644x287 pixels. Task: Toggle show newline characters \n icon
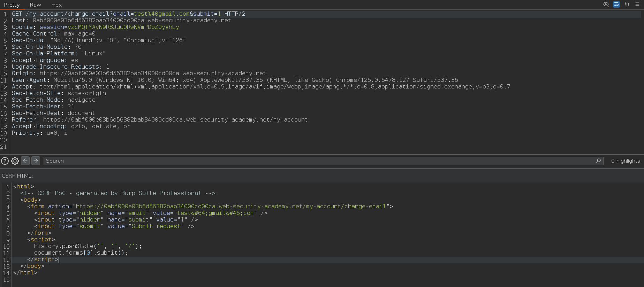(627, 4)
